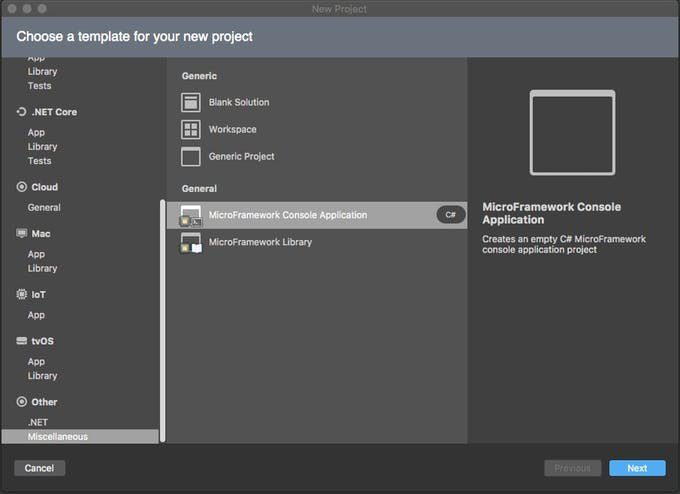Click the Cloud category icon
Viewport: 680px width, 494px height.
point(21,187)
